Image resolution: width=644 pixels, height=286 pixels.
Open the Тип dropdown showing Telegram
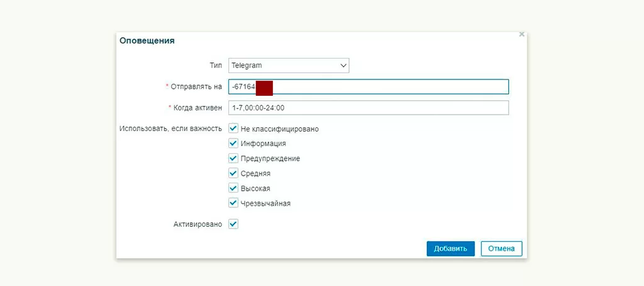[x=288, y=65]
